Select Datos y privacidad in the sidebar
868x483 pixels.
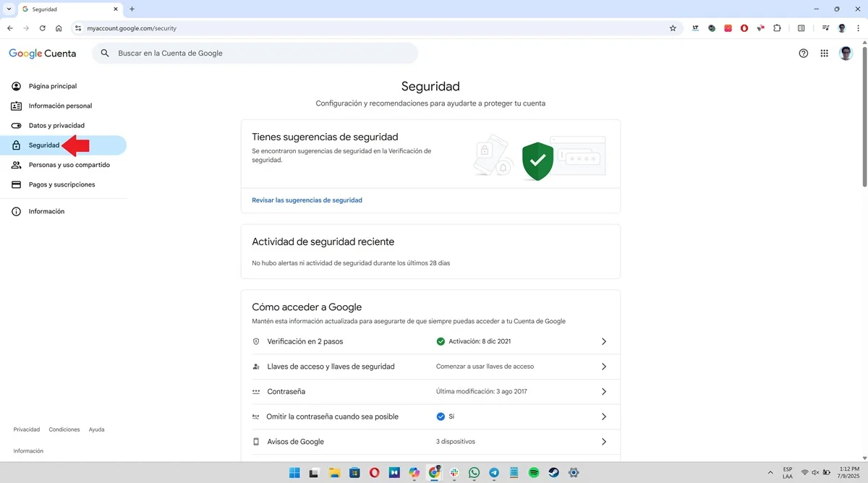(56, 125)
